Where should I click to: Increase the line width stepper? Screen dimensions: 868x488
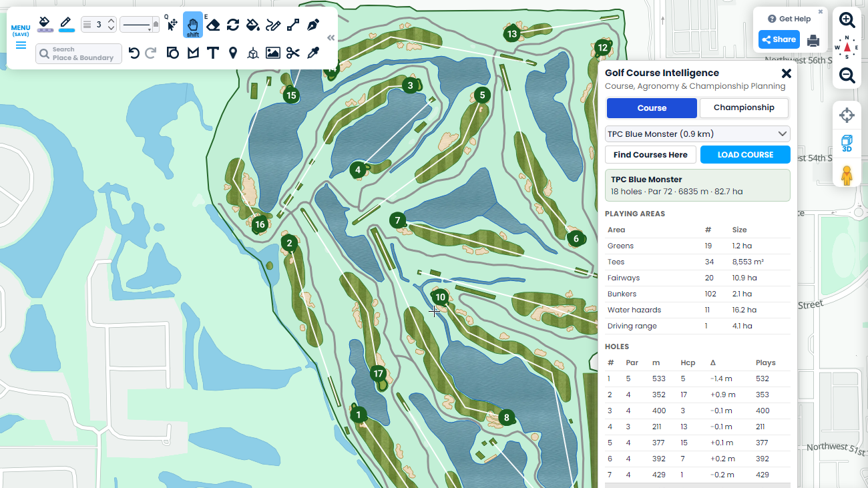point(112,21)
